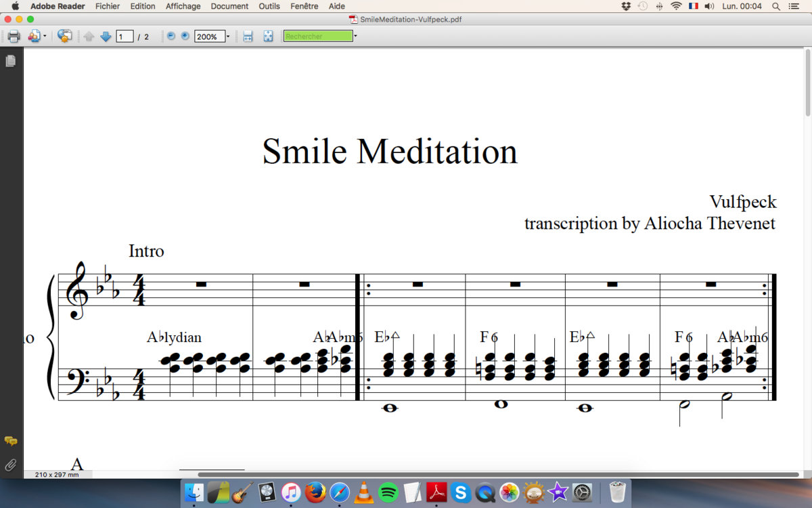Click the Bluetooth menu bar icon
The width and height of the screenshot is (812, 508).
[x=660, y=6]
